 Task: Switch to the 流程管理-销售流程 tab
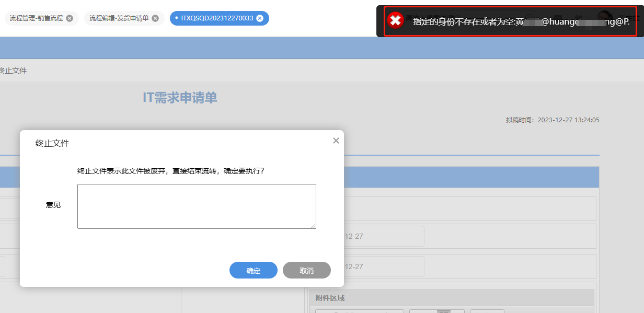38,18
